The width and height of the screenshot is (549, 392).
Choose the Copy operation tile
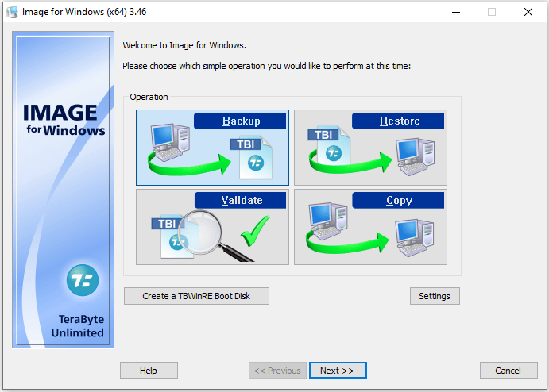370,227
